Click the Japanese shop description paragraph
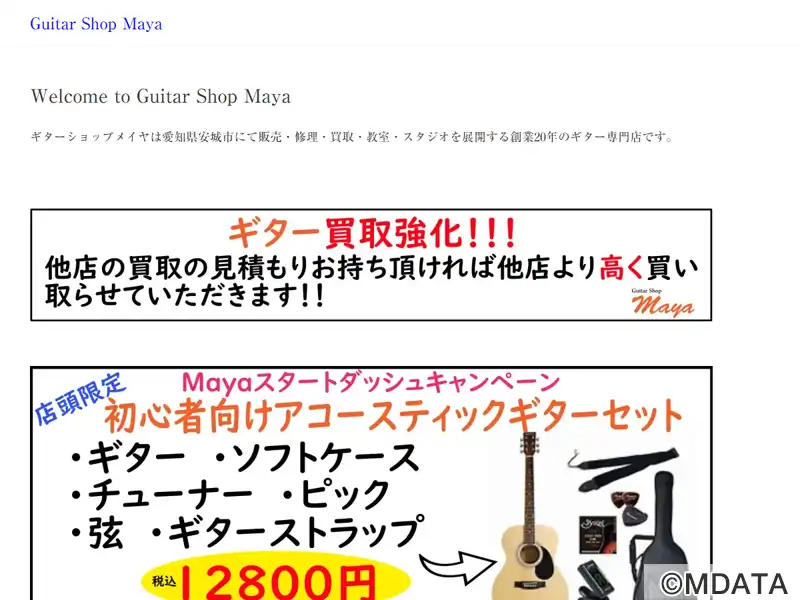The height and width of the screenshot is (600, 800). [352, 137]
